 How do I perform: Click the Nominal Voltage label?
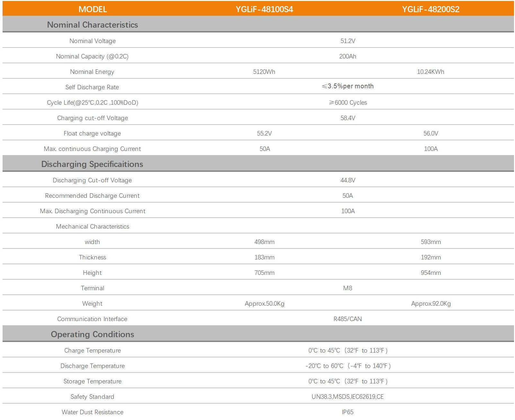93,41
